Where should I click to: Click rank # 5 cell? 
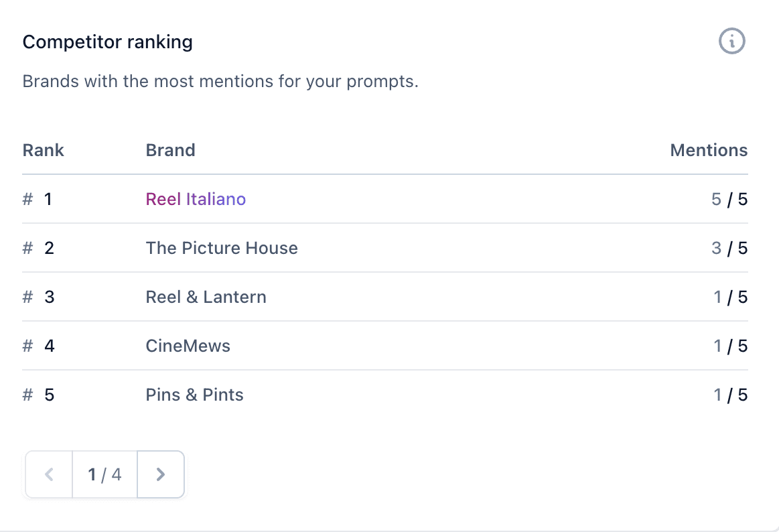coord(38,395)
